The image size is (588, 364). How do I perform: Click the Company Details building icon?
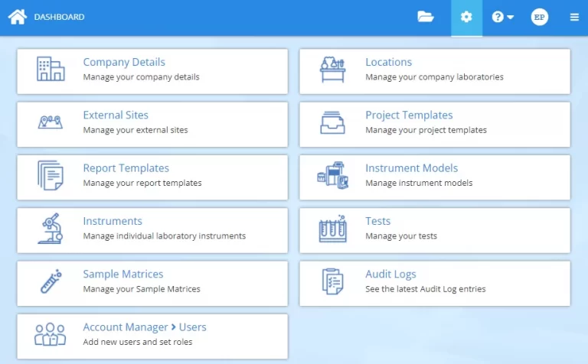coord(51,70)
